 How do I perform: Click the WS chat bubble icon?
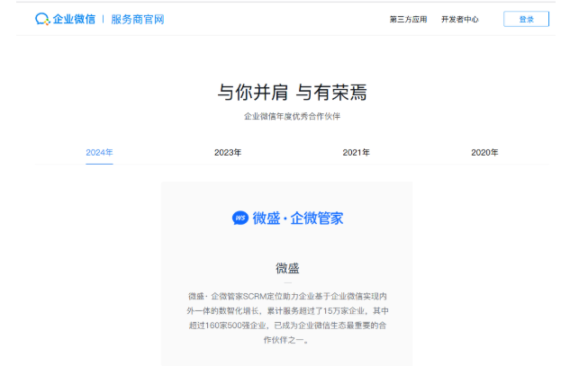tap(240, 218)
